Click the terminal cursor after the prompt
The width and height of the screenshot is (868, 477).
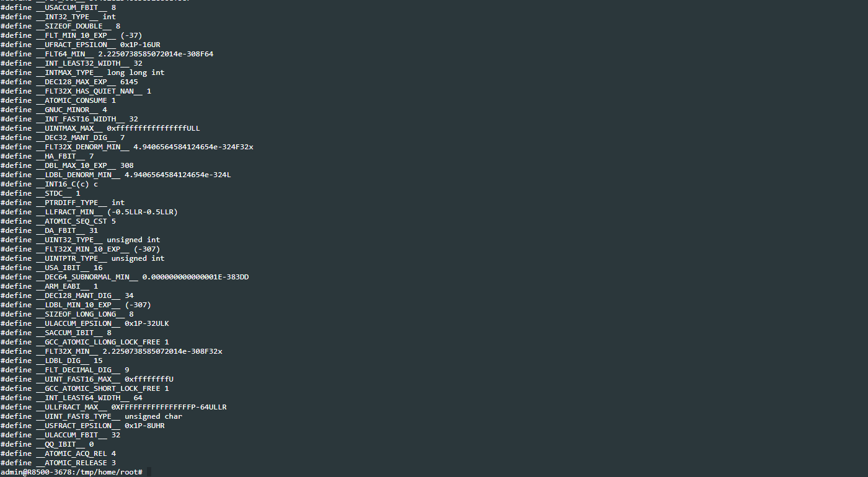coord(149,472)
